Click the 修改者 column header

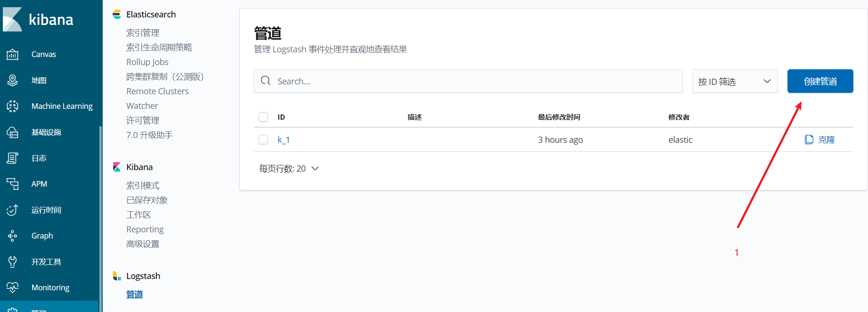[x=679, y=117]
